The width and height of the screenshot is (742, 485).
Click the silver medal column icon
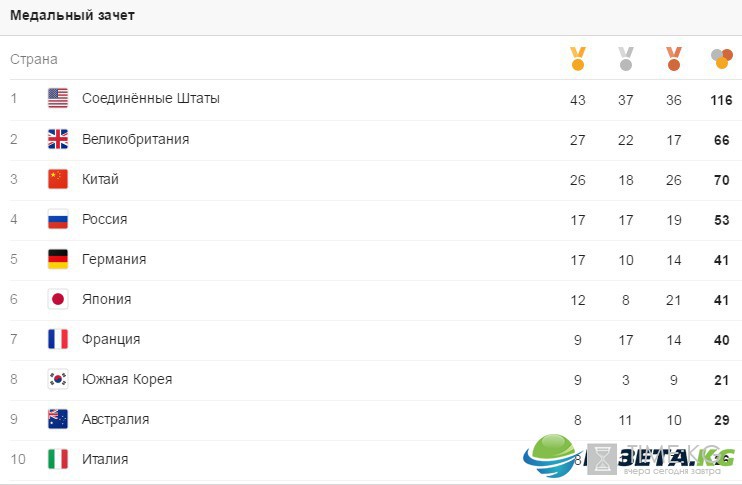pyautogui.click(x=626, y=59)
